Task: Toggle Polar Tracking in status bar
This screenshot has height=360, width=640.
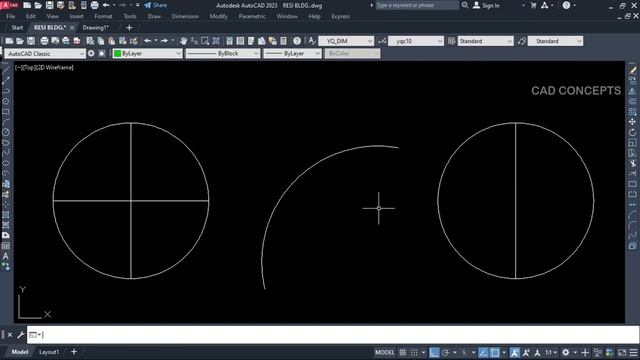Action: (445, 352)
